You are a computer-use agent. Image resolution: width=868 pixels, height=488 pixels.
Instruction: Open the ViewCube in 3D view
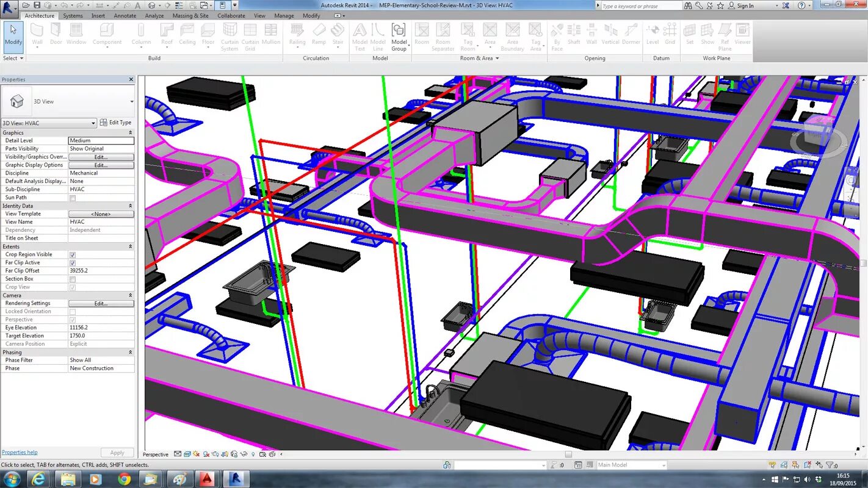pos(819,140)
